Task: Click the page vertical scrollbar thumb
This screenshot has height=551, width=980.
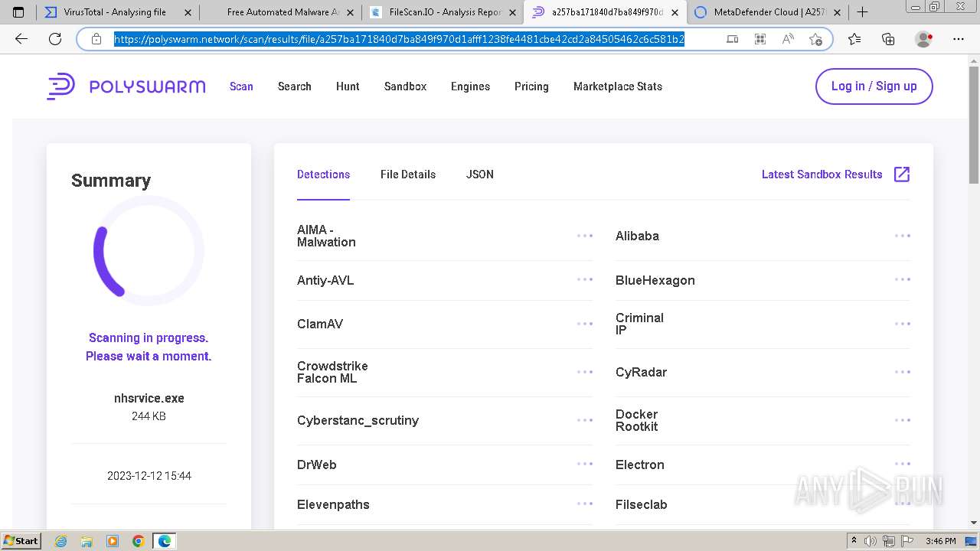Action: point(973,126)
